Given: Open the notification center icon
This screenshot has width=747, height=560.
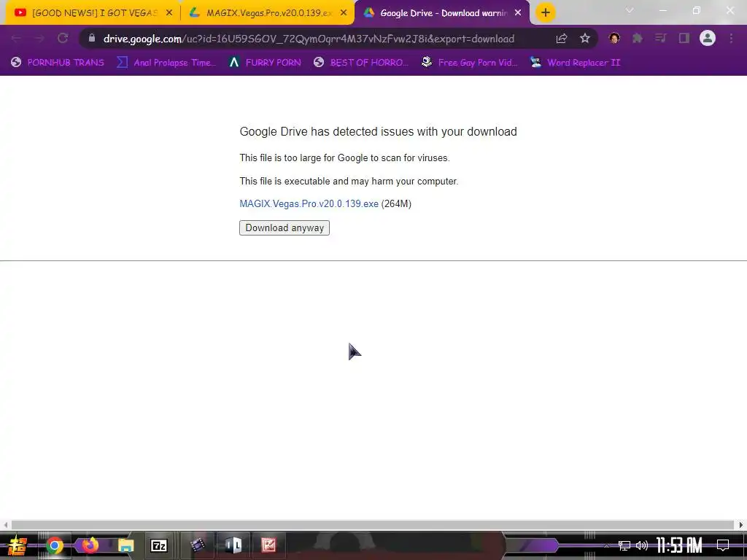Looking at the screenshot, I should point(723,545).
